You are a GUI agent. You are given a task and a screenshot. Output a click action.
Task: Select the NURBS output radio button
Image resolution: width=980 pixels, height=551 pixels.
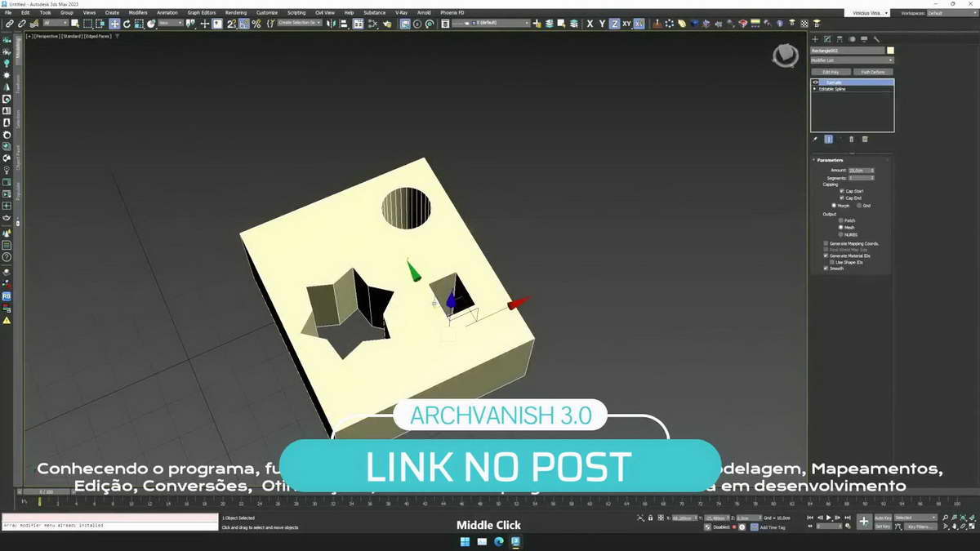tap(840, 234)
